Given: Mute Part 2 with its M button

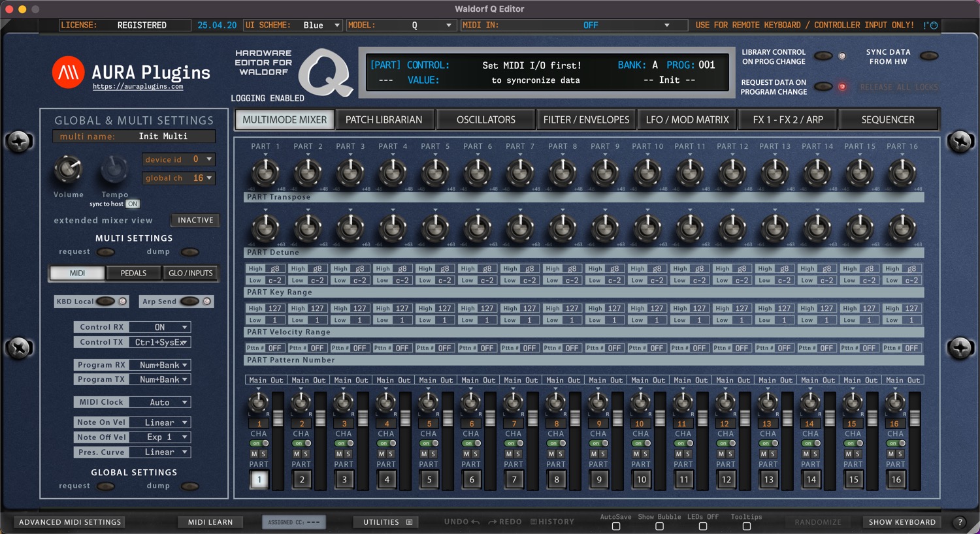Looking at the screenshot, I should point(297,454).
